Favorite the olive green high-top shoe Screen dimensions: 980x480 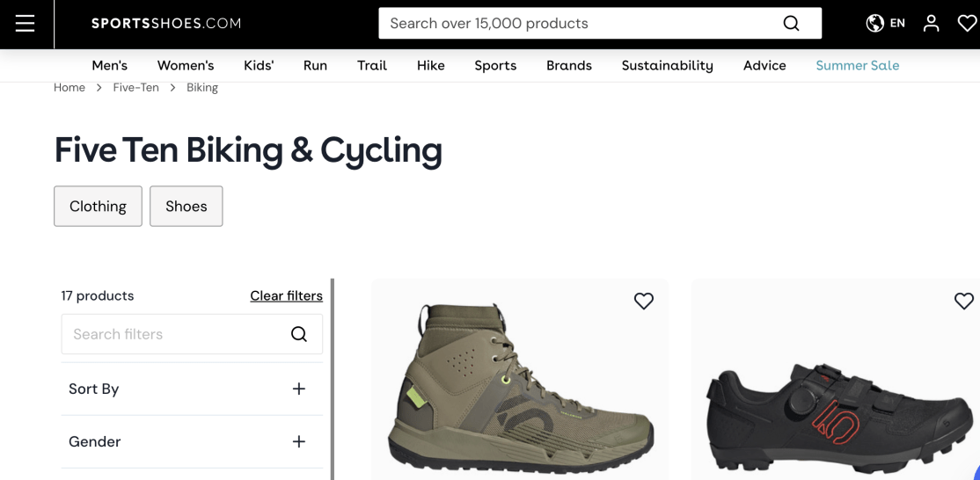[x=644, y=302]
